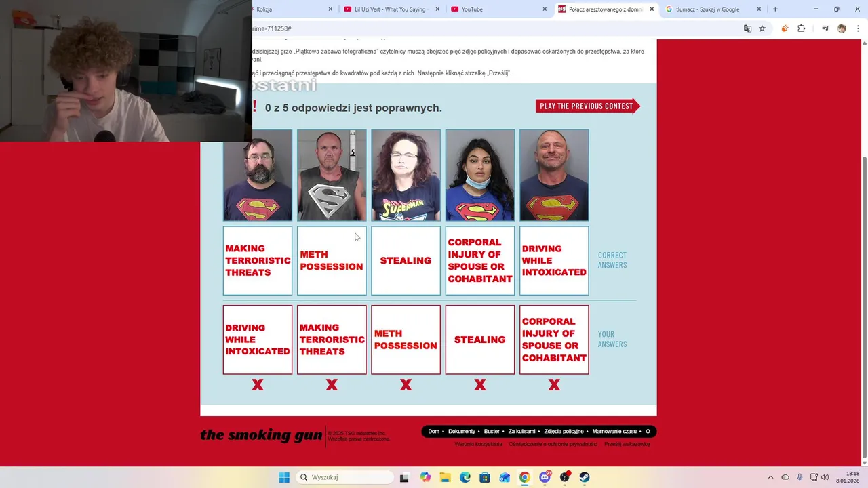Click your answer card 'Making Terroristic Threats'

tap(332, 340)
